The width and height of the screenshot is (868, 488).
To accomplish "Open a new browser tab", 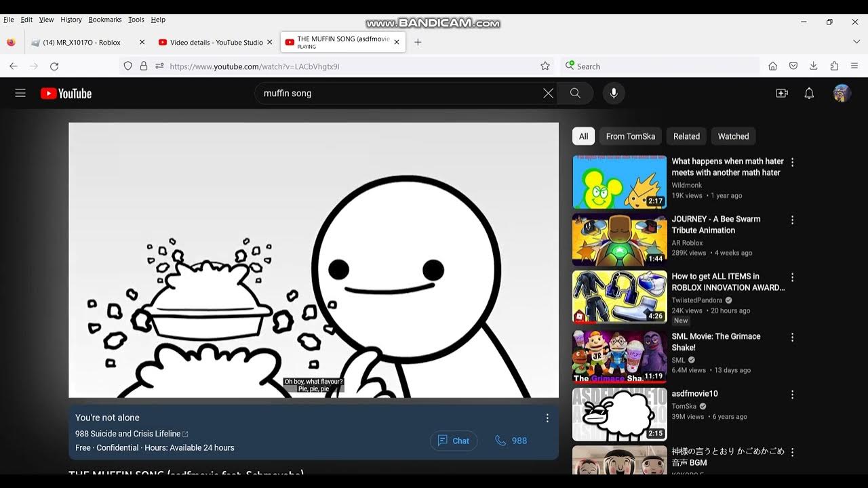I will pyautogui.click(x=418, y=42).
